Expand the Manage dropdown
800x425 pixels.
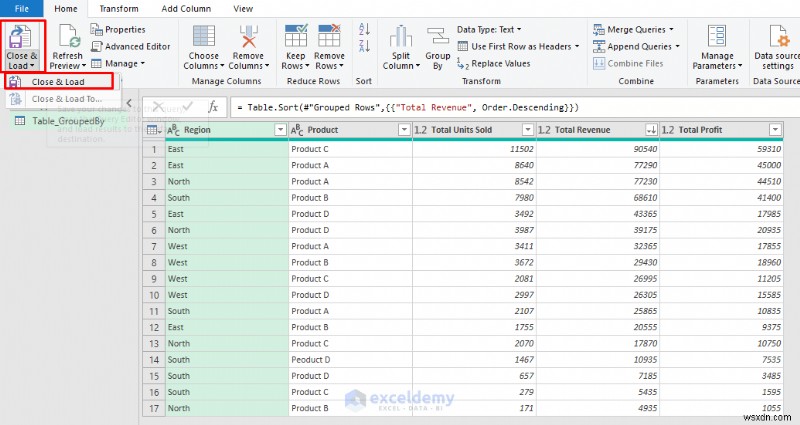click(x=142, y=64)
